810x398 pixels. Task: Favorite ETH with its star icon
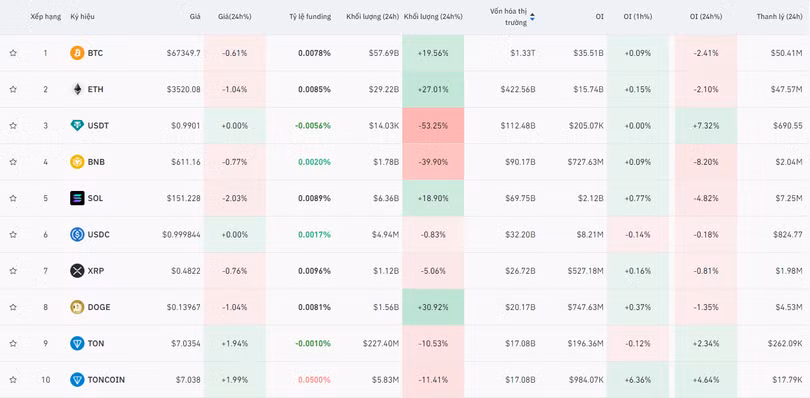[x=13, y=89]
